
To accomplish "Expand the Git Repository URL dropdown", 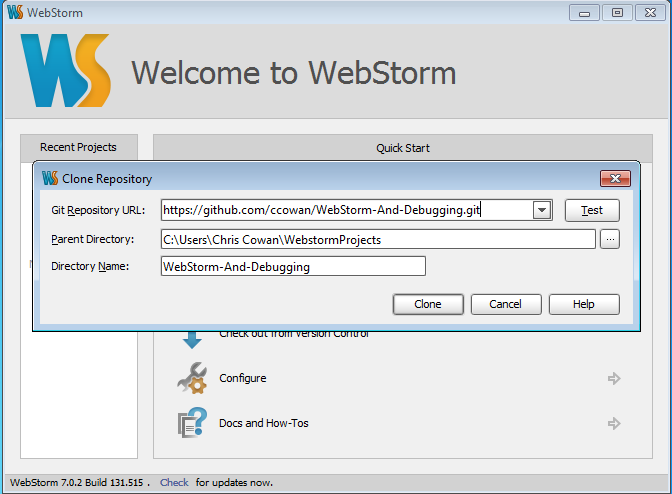I will pos(542,210).
